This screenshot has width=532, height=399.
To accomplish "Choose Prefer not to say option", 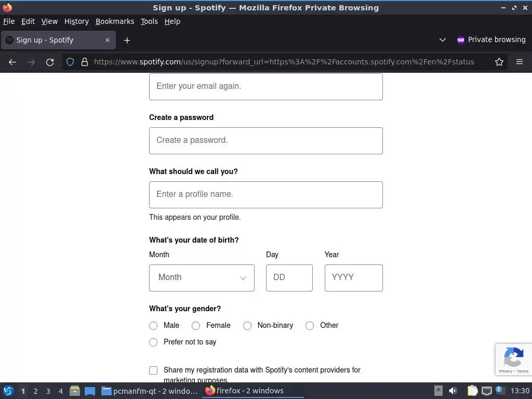I will (x=153, y=342).
